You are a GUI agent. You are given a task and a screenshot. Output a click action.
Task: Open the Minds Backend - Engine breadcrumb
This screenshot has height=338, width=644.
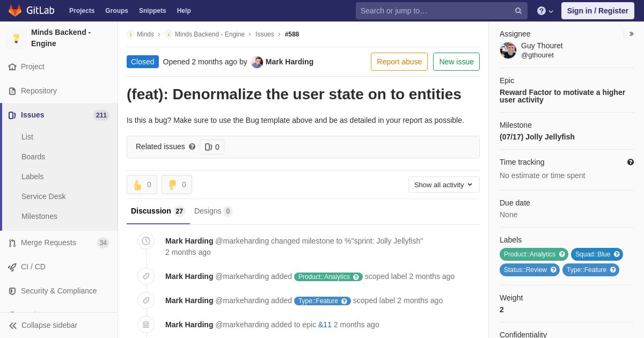click(x=210, y=34)
